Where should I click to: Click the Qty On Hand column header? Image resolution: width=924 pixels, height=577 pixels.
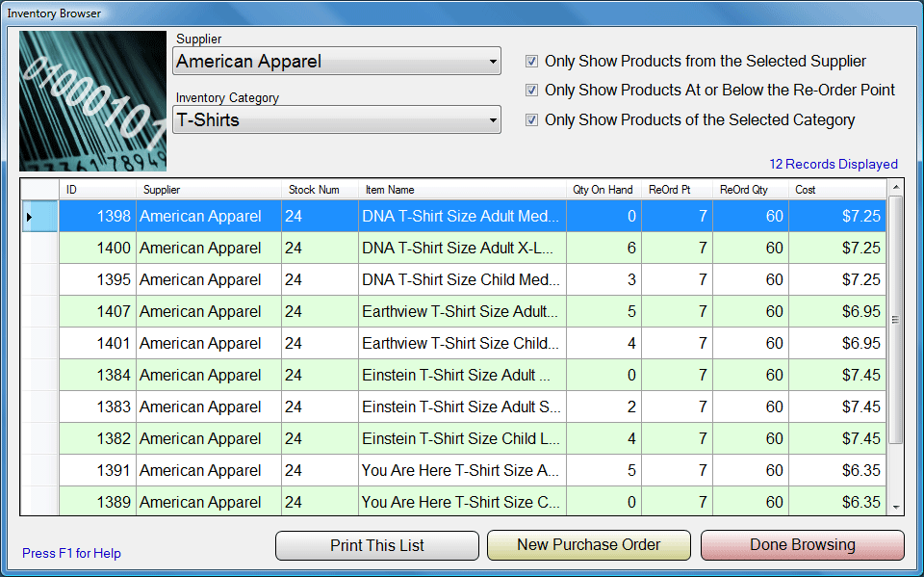(603, 190)
